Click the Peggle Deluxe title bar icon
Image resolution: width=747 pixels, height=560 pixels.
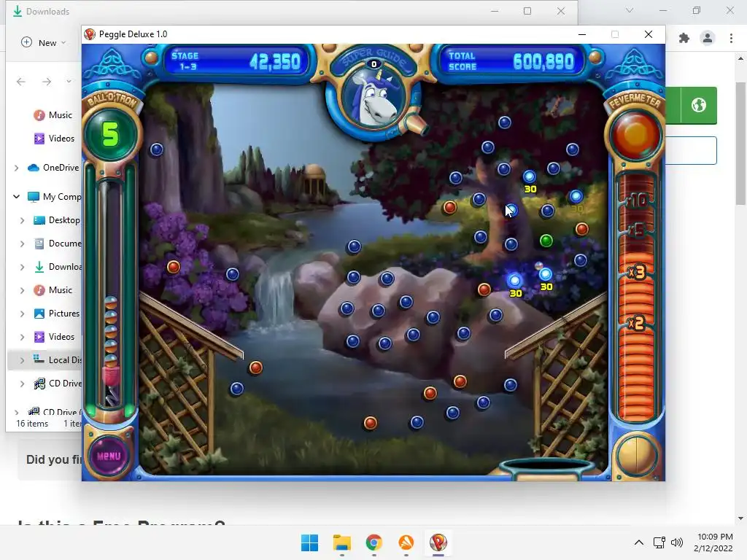(90, 34)
